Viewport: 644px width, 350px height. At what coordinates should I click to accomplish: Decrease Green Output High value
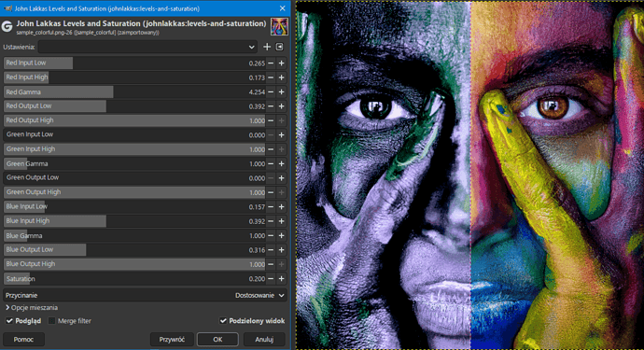tap(271, 192)
